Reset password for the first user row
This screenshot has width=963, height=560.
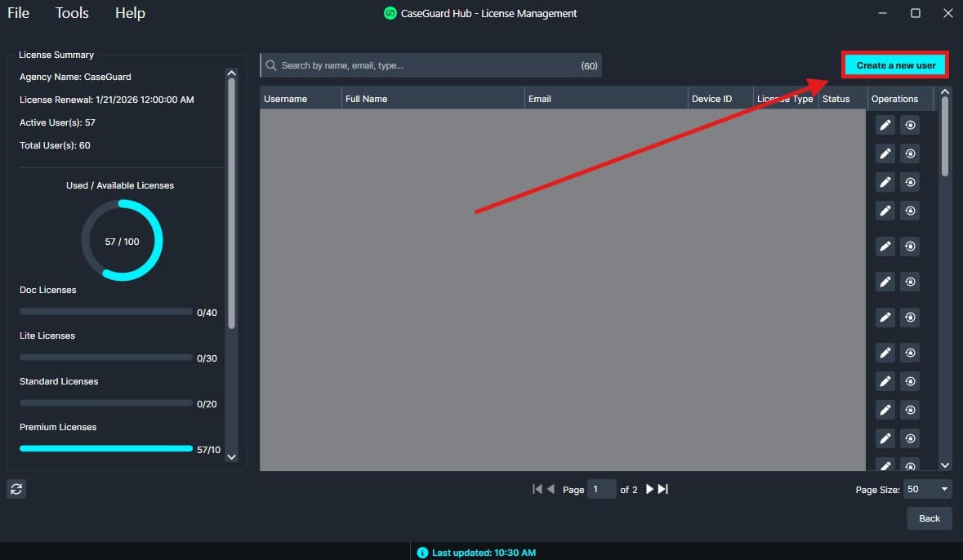click(x=910, y=124)
